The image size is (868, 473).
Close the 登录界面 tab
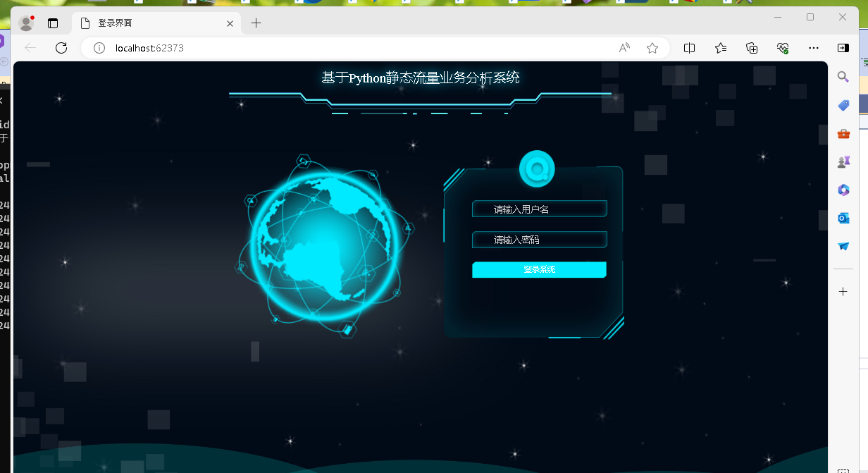(x=230, y=23)
